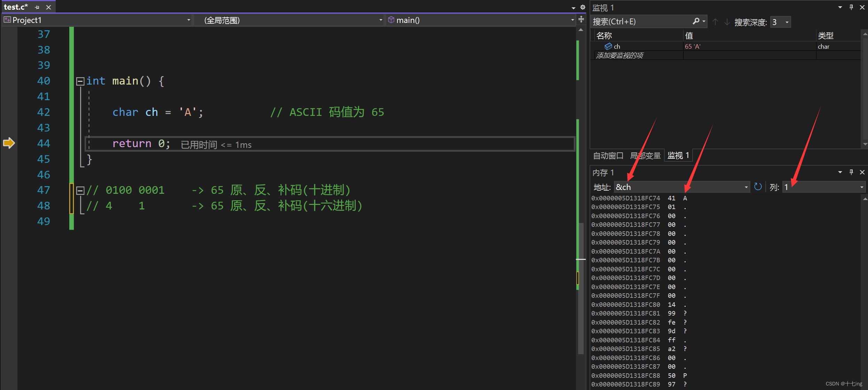
Task: Open the search depth dropdown
Action: [787, 22]
